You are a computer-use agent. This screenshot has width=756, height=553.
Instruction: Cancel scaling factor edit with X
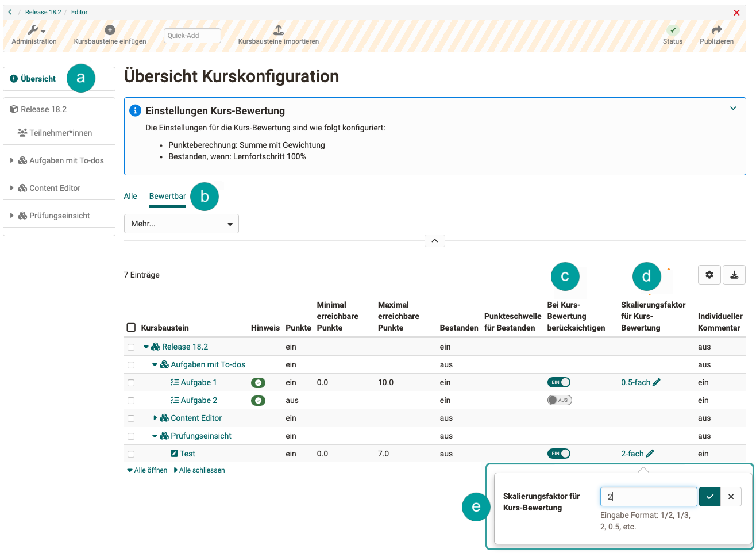(731, 497)
